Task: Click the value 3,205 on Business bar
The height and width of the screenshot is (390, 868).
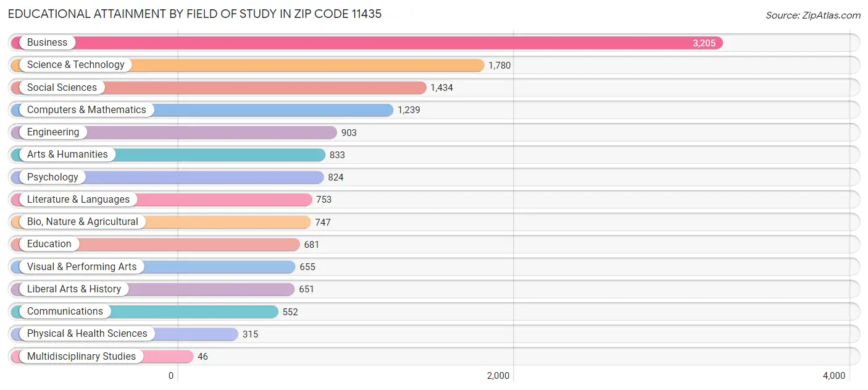Action: click(704, 43)
